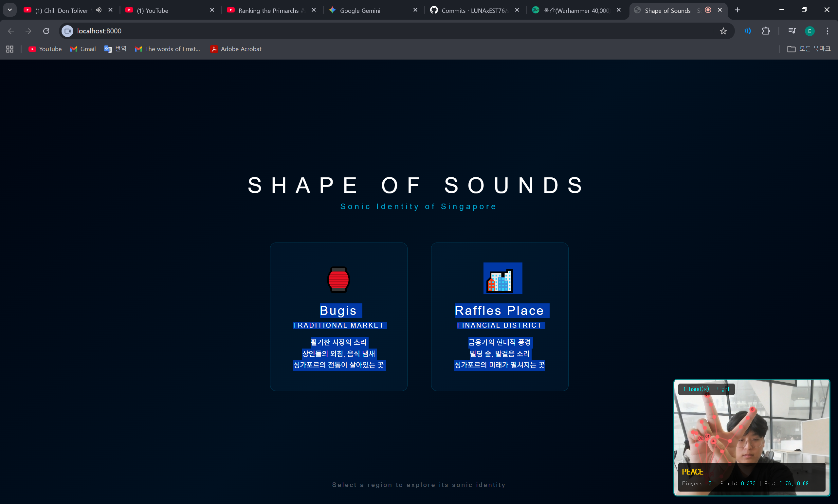
Task: Open the tab search dropdown arrow
Action: [10, 10]
